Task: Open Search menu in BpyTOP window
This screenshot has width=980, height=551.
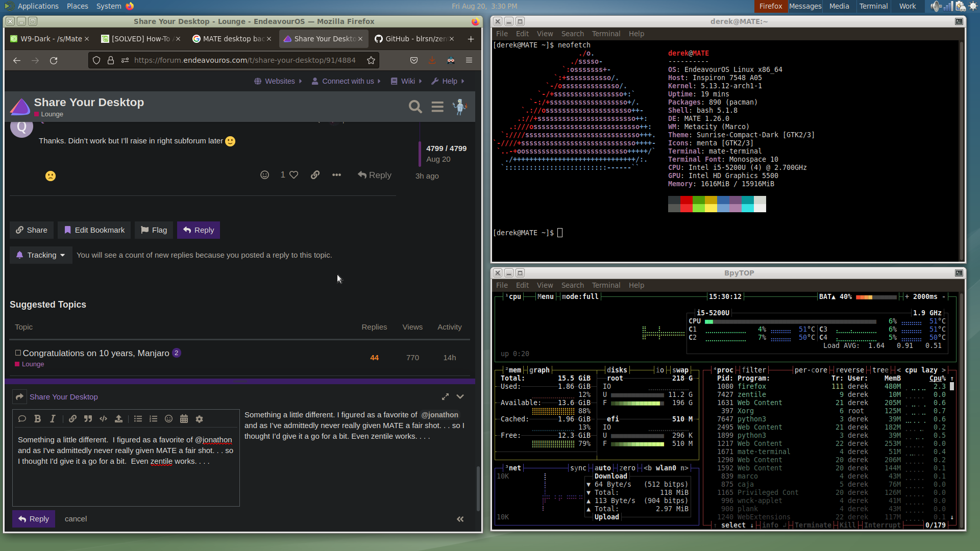Action: coord(572,285)
